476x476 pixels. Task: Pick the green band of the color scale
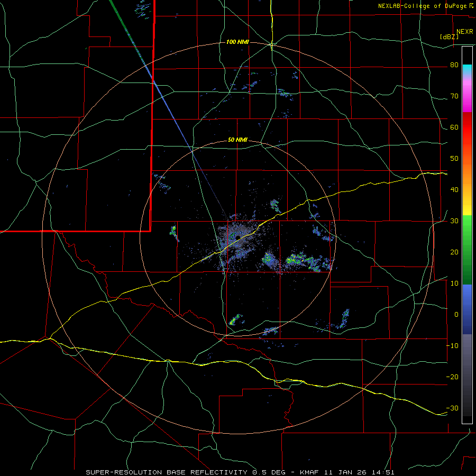(467, 250)
